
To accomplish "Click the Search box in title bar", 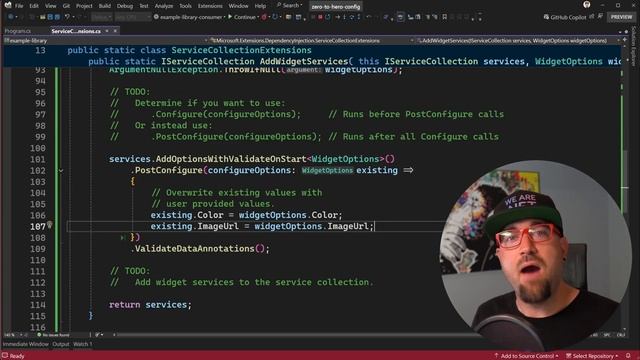I will 290,6.
